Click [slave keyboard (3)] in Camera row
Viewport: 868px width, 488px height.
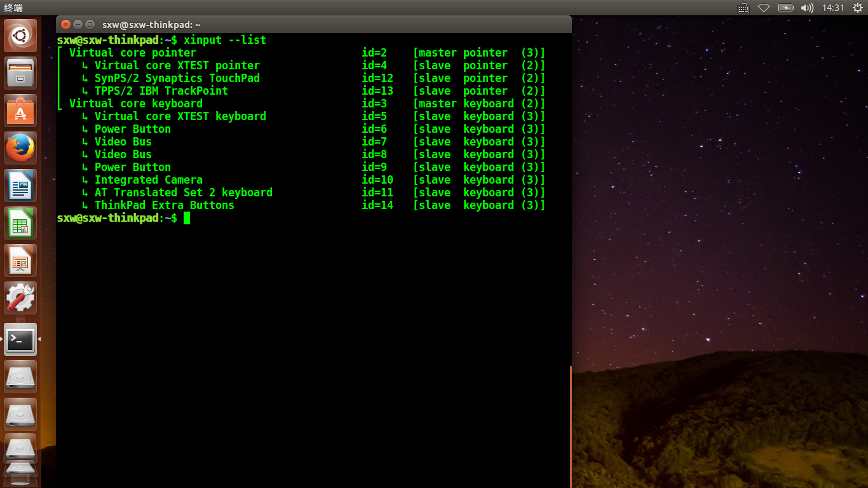pos(479,180)
